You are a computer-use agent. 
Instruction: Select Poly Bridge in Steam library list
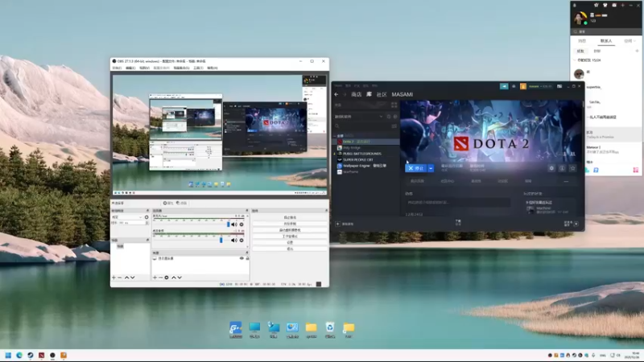pyautogui.click(x=366, y=148)
